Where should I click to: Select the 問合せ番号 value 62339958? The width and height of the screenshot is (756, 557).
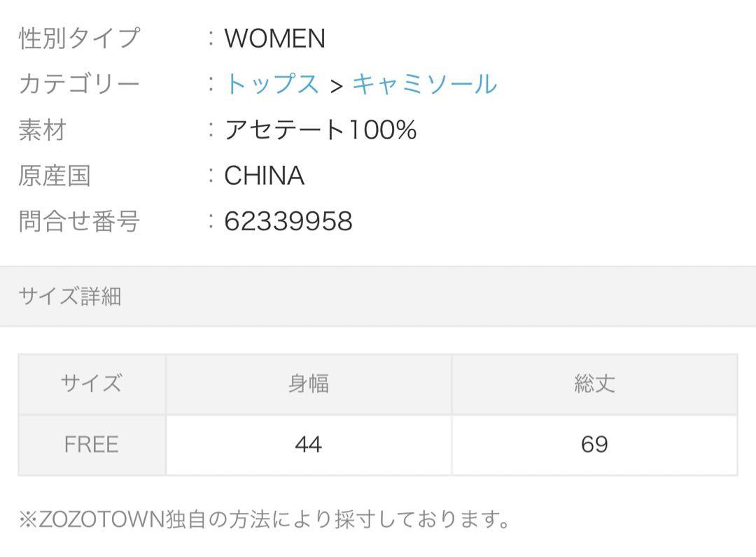[x=288, y=221]
